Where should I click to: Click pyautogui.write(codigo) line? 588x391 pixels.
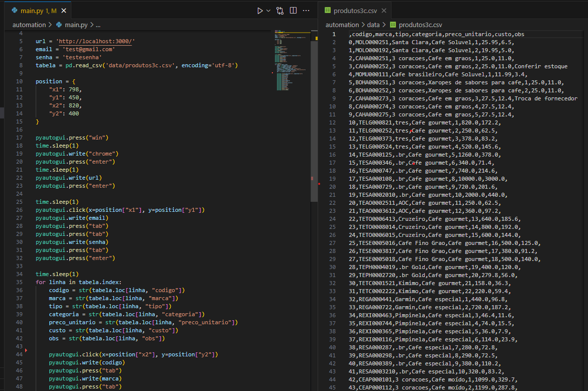[87, 362]
